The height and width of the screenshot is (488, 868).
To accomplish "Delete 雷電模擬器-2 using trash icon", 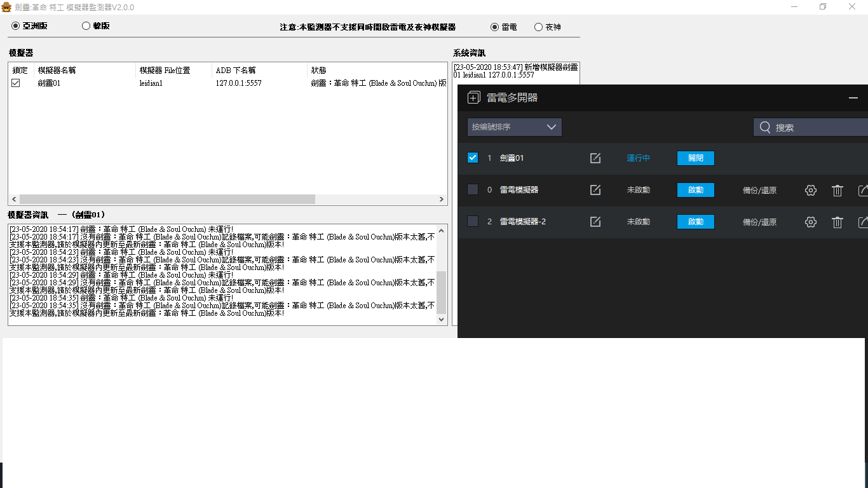I will coord(837,222).
